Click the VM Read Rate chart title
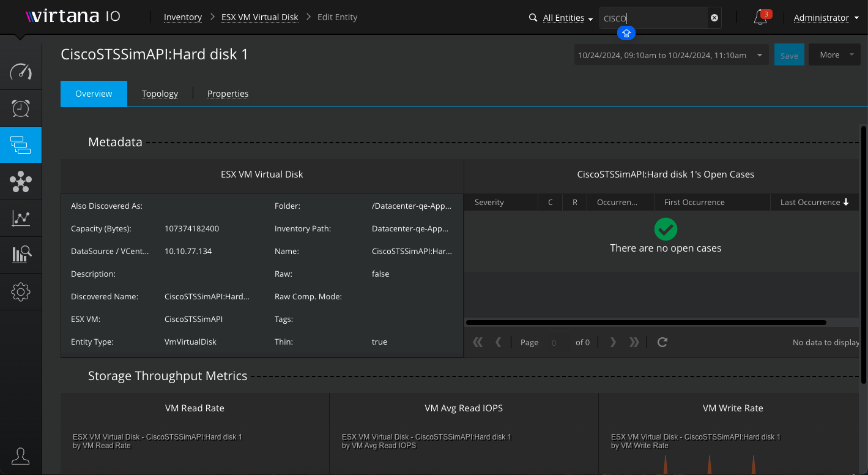868x475 pixels. click(195, 408)
